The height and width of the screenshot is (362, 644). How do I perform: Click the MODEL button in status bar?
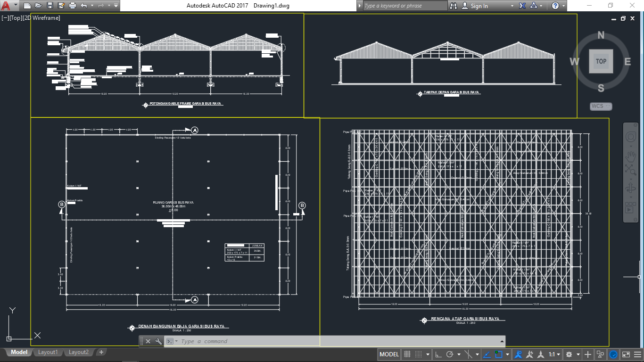pos(389,354)
